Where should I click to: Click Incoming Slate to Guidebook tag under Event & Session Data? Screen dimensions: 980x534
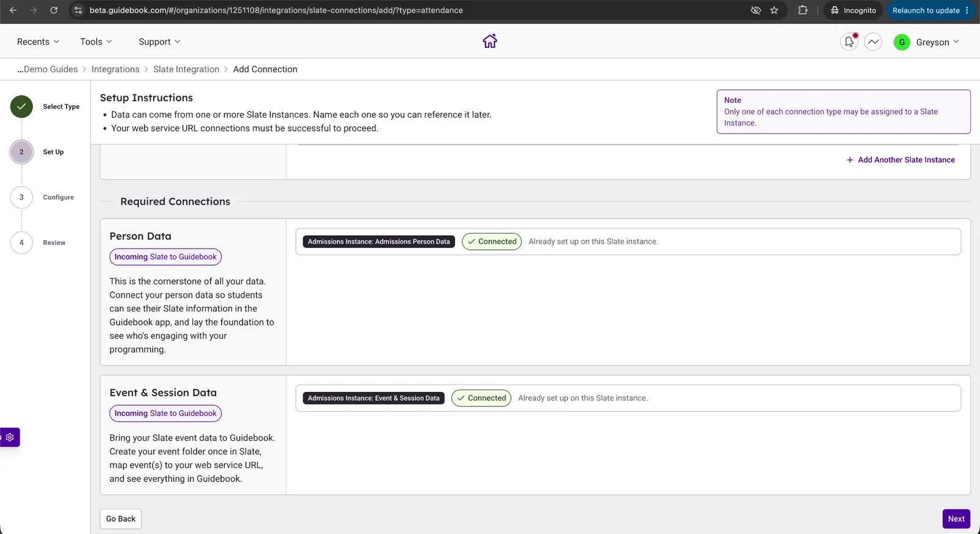click(x=165, y=413)
